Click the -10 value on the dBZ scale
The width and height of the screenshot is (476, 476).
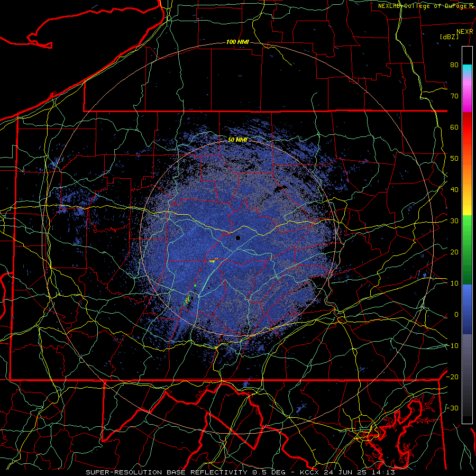(x=452, y=346)
